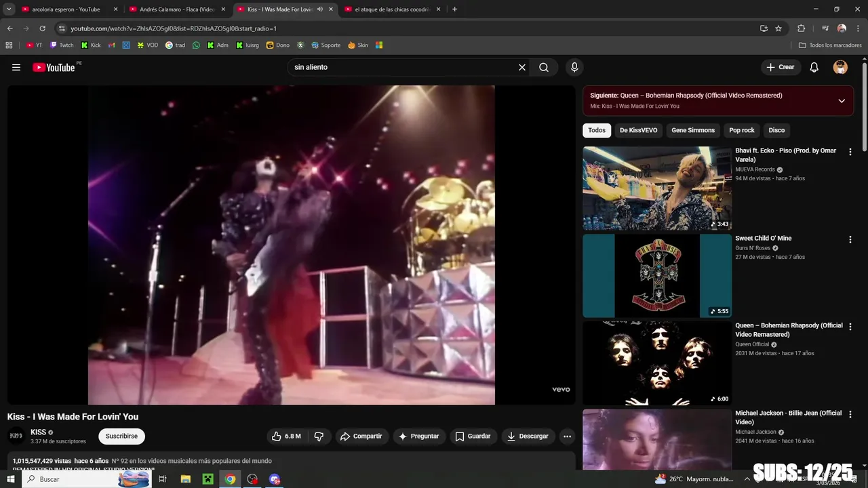Open KISS channel name link
The image size is (868, 488).
coord(39,432)
